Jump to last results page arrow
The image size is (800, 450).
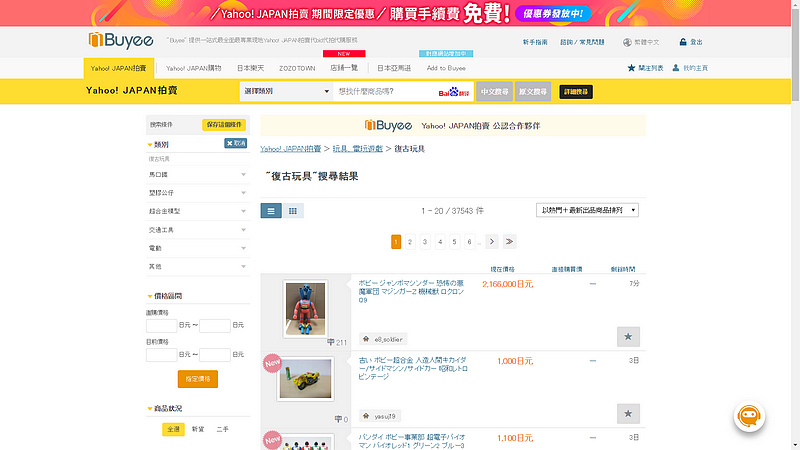(x=509, y=241)
